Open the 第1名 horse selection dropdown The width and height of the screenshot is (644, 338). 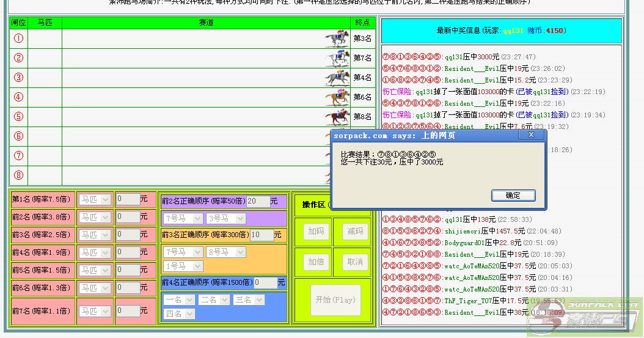tap(95, 199)
